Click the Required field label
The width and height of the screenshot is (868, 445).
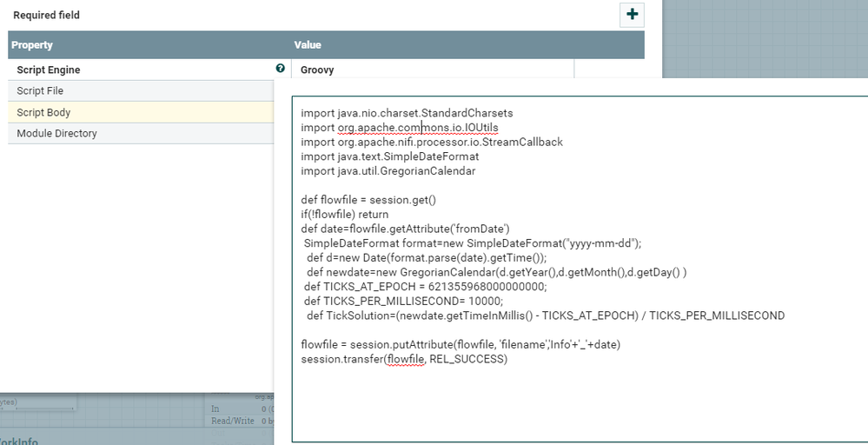(x=47, y=15)
